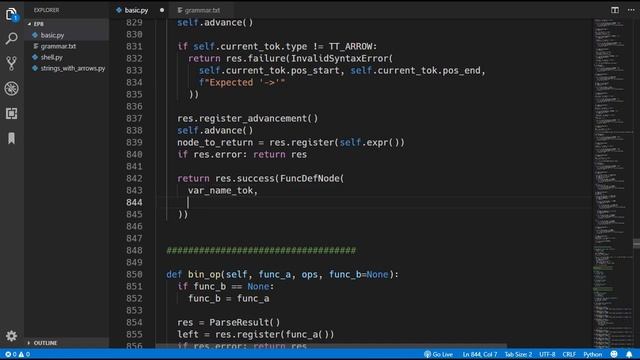640x360 pixels.
Task: Click the Ln 844, Col 7 indicator
Action: [480, 354]
